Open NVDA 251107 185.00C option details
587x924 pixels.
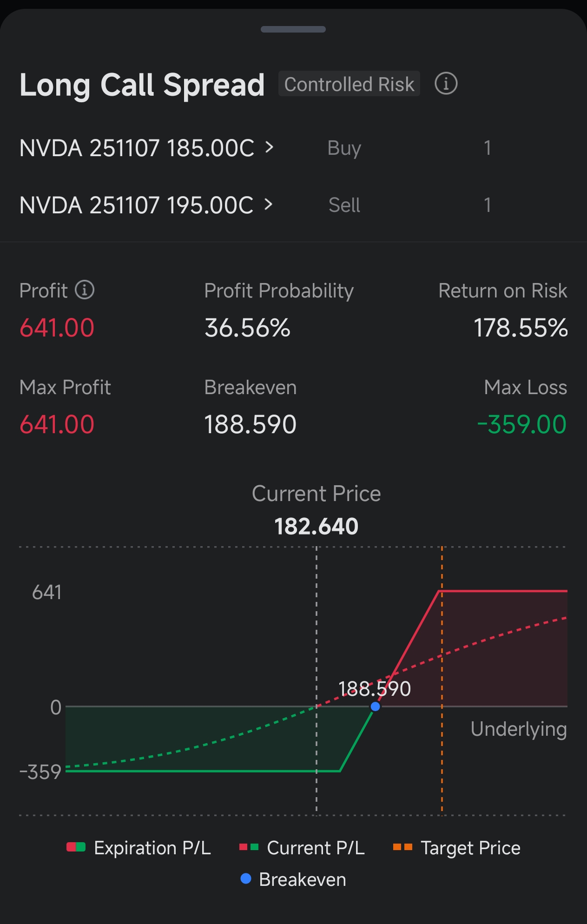(x=137, y=148)
